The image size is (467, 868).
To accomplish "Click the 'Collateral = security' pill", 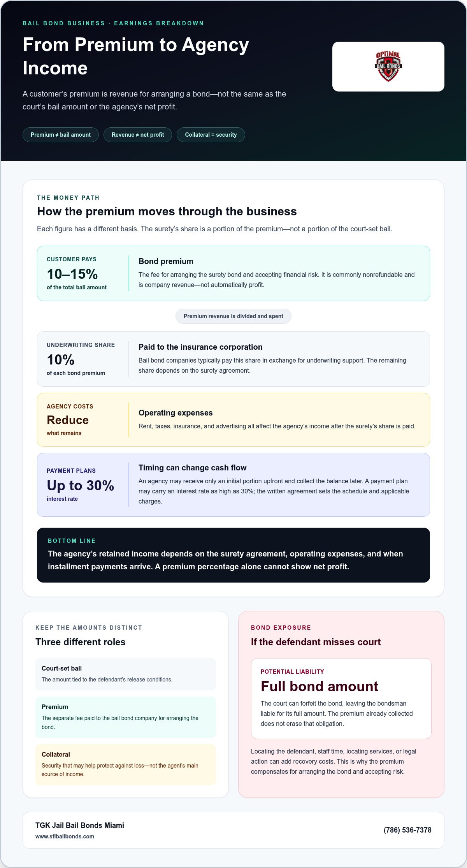I will (211, 135).
